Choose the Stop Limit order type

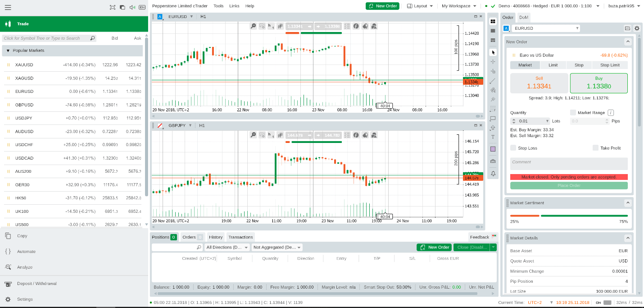click(610, 65)
